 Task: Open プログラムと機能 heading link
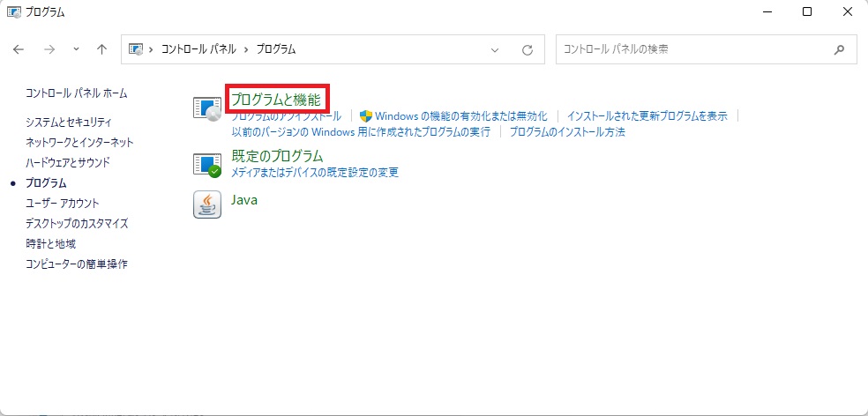tap(276, 100)
